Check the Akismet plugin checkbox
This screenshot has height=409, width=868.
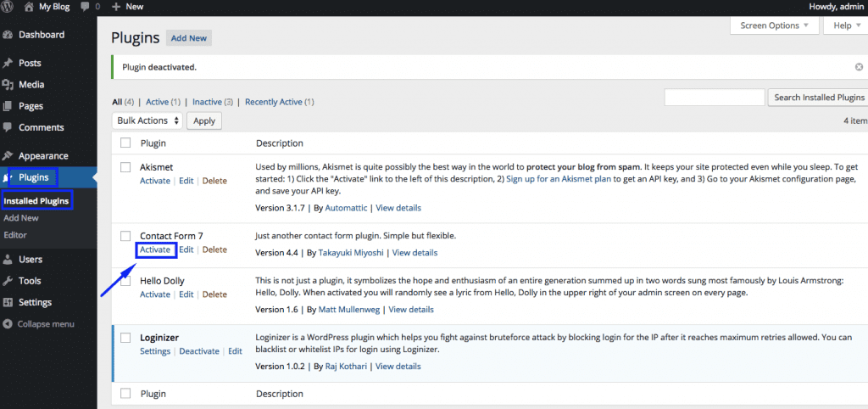coord(125,167)
